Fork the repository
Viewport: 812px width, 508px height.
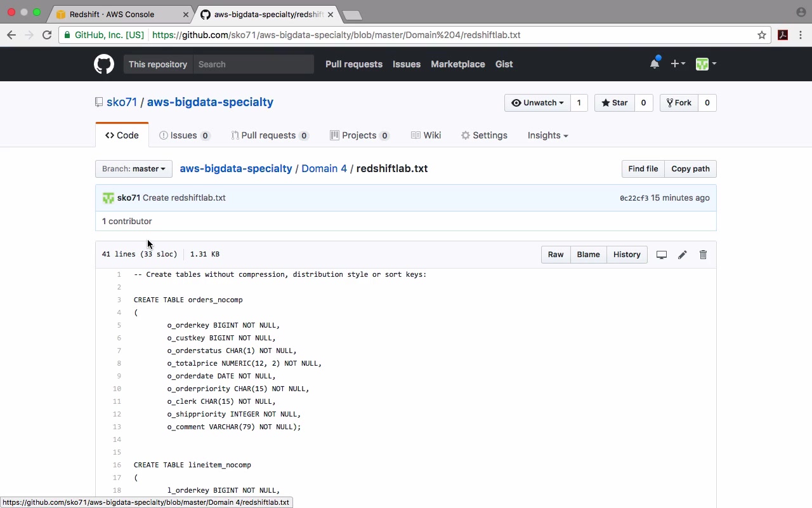point(679,103)
